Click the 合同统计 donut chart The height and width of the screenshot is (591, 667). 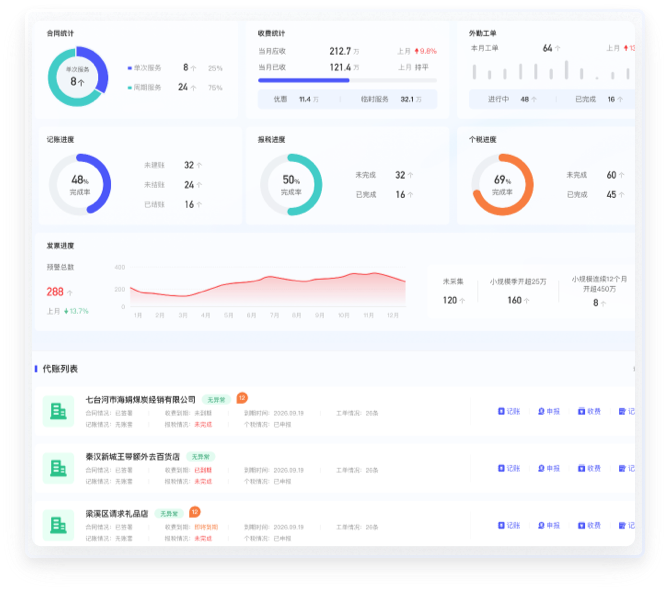[x=77, y=77]
